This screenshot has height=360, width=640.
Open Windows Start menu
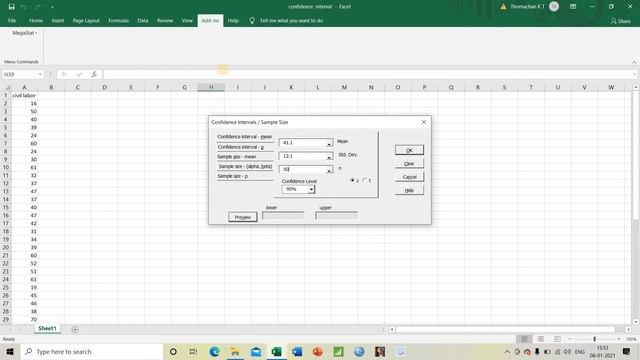(x=10, y=351)
